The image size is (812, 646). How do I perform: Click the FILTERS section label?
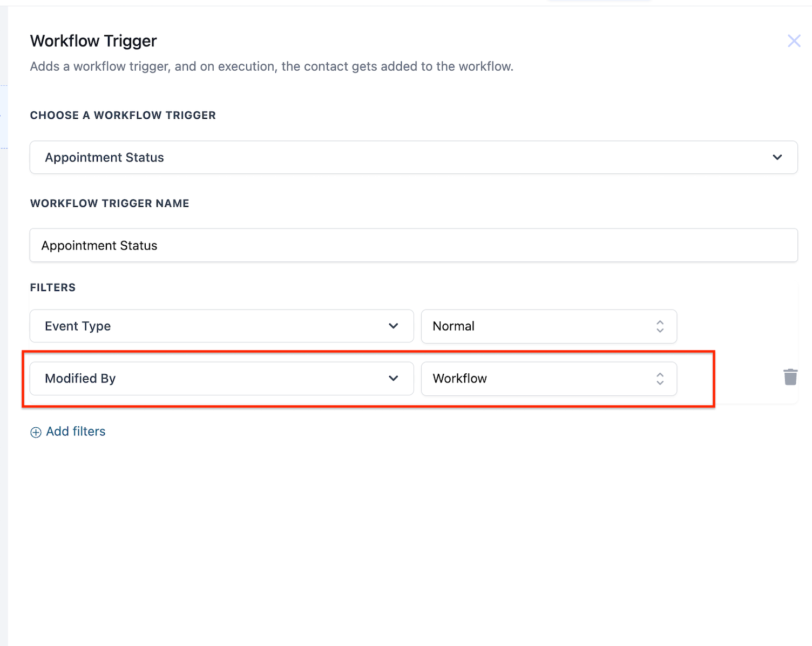point(52,287)
